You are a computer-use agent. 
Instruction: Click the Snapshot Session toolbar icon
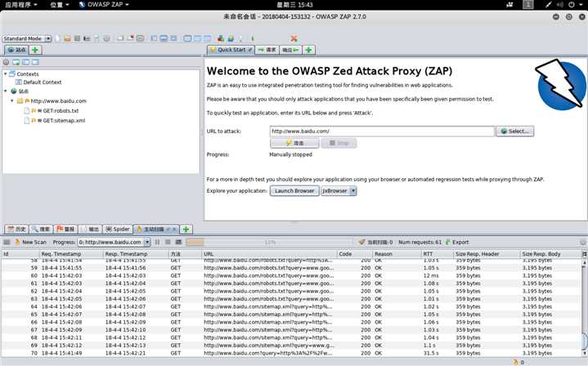pyautogui.click(x=87, y=38)
